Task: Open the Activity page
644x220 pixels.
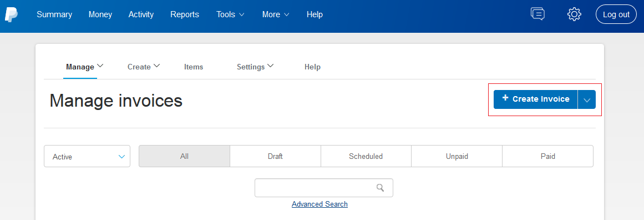Action: point(141,14)
